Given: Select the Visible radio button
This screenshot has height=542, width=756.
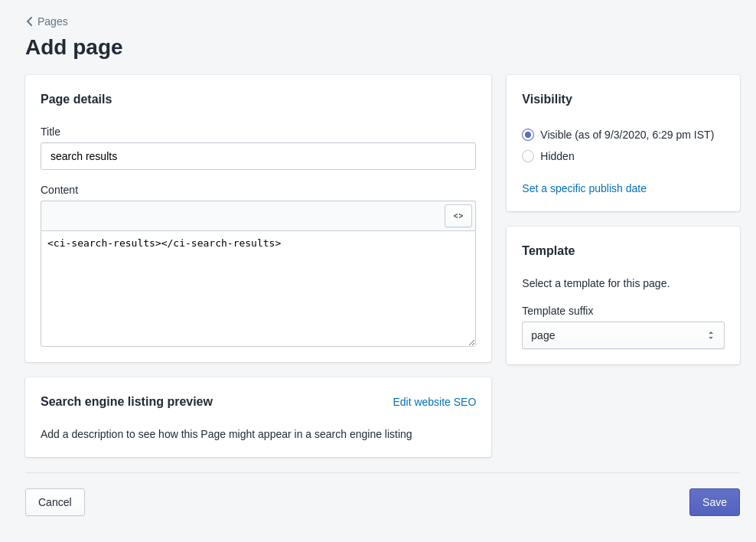Looking at the screenshot, I should pyautogui.click(x=528, y=134).
